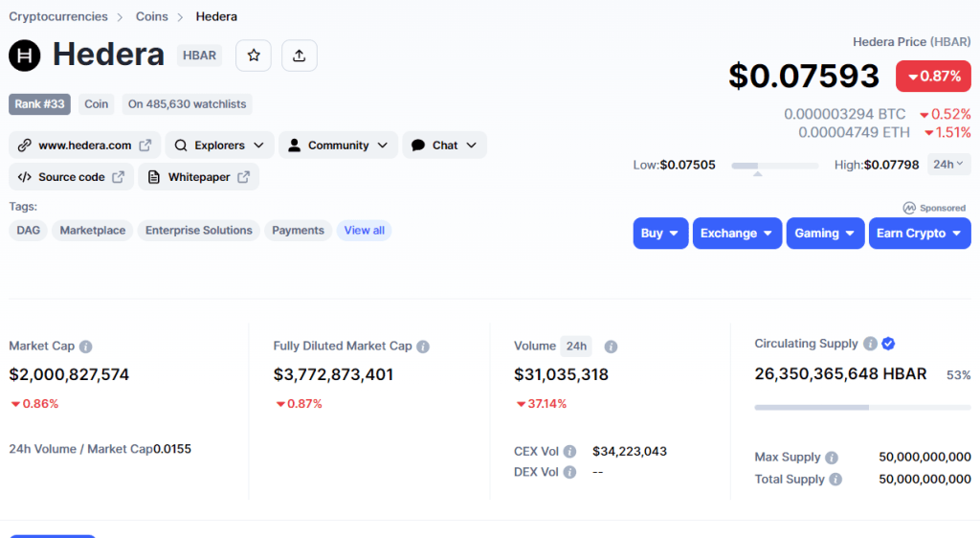
Task: Open the Market Cap info icon
Action: point(85,347)
